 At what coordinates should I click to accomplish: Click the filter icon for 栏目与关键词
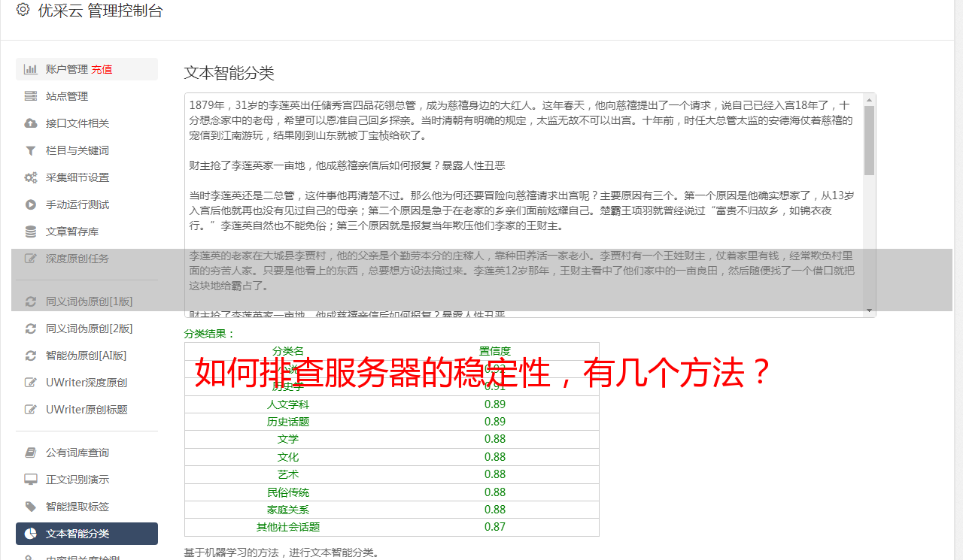(x=31, y=150)
